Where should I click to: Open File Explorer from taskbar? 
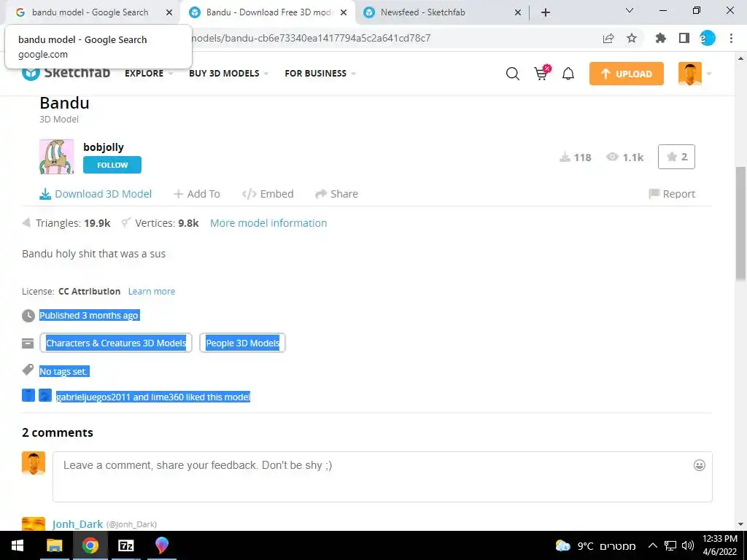click(x=54, y=545)
